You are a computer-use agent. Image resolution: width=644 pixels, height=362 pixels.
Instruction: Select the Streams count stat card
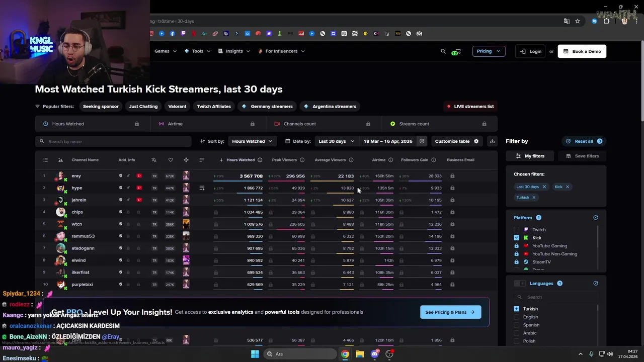440,124
